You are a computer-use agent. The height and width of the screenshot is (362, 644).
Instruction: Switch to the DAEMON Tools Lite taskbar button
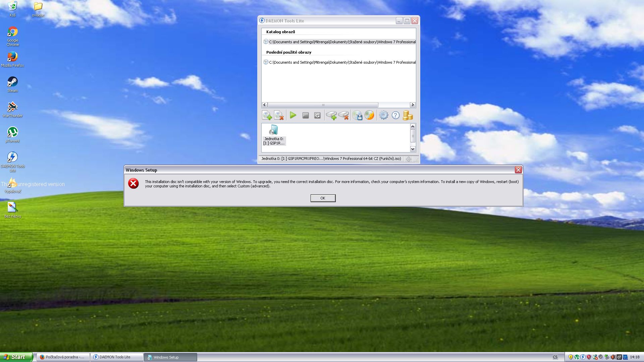tap(116, 357)
